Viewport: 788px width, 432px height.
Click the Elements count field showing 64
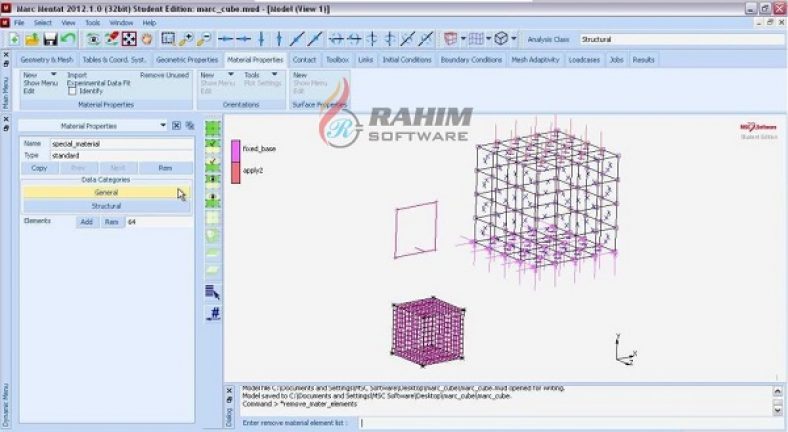point(159,222)
